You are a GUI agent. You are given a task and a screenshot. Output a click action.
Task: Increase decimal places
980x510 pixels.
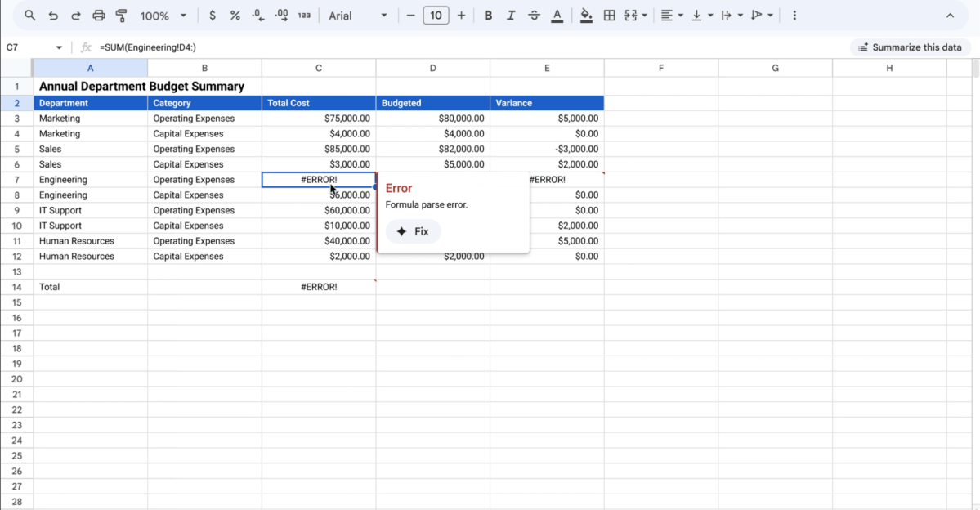281,15
